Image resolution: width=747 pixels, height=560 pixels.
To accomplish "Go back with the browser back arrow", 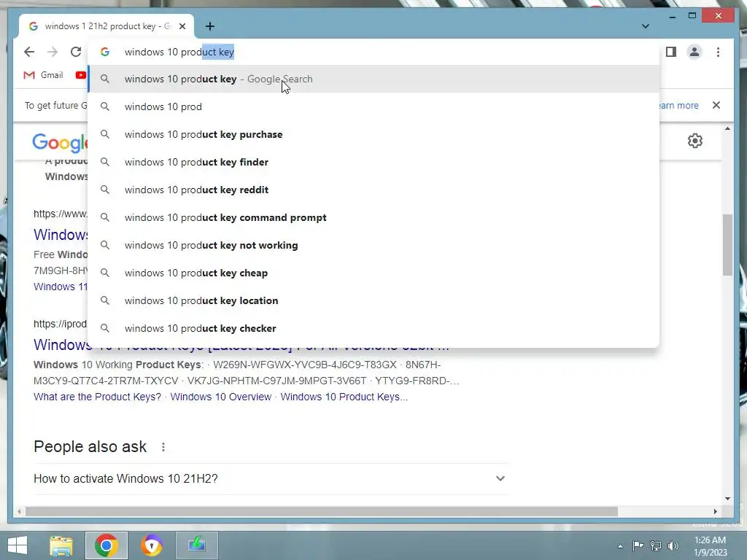I will pos(29,52).
